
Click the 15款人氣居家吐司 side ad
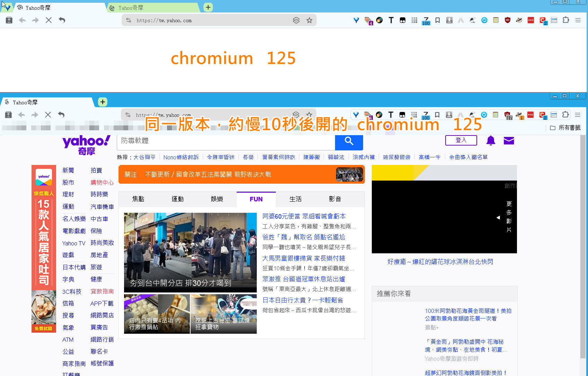(44, 248)
